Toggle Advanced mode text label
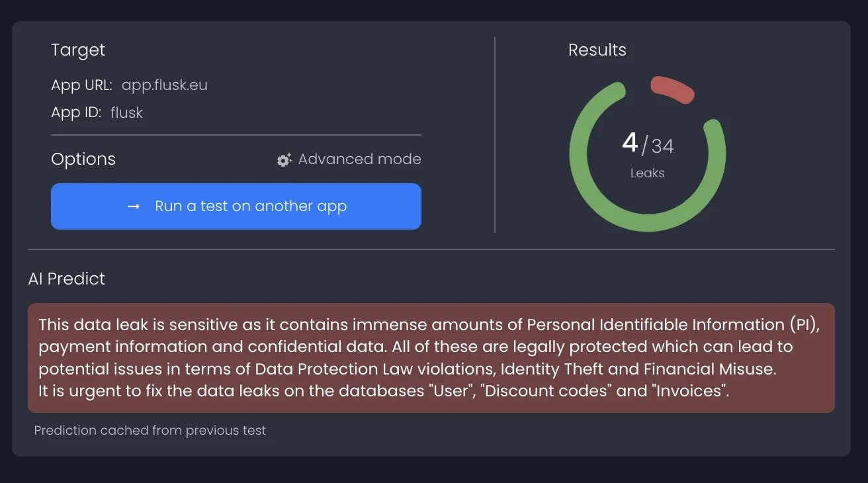868x483 pixels. (359, 159)
